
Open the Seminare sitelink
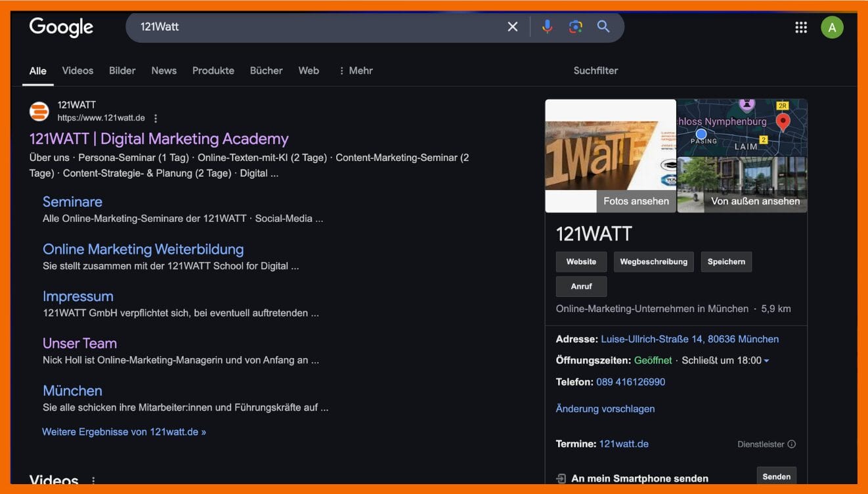[72, 202]
